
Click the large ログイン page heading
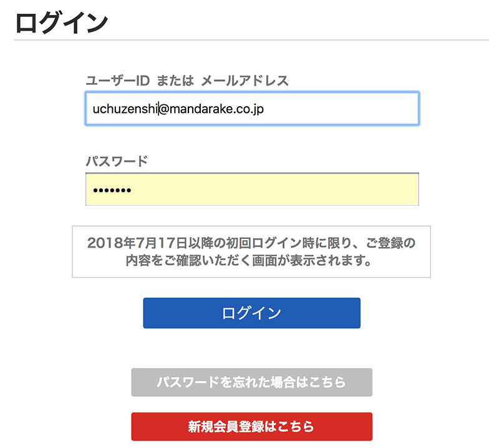click(61, 22)
